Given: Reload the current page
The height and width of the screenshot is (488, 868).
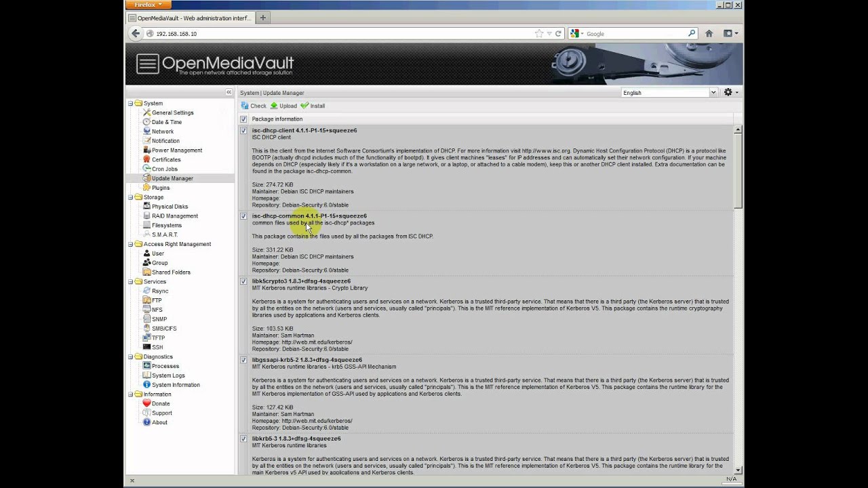Looking at the screenshot, I should click(558, 33).
